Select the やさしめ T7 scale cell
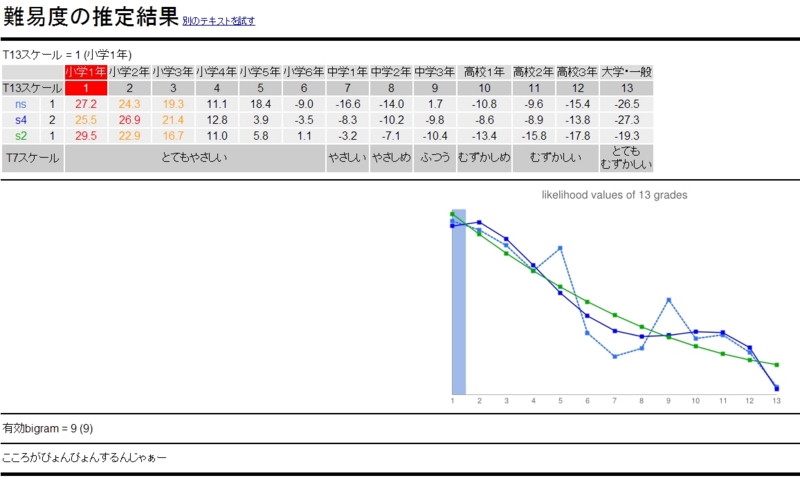This screenshot has width=800, height=478. pos(391,158)
